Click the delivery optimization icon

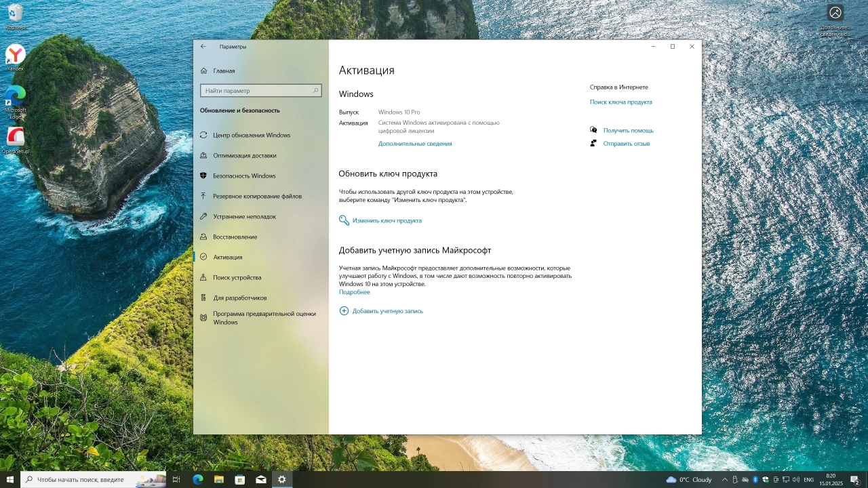coord(203,155)
